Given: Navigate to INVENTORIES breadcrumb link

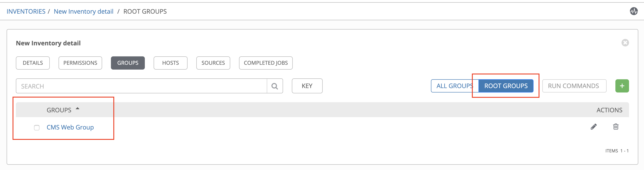Looking at the screenshot, I should 26,11.
